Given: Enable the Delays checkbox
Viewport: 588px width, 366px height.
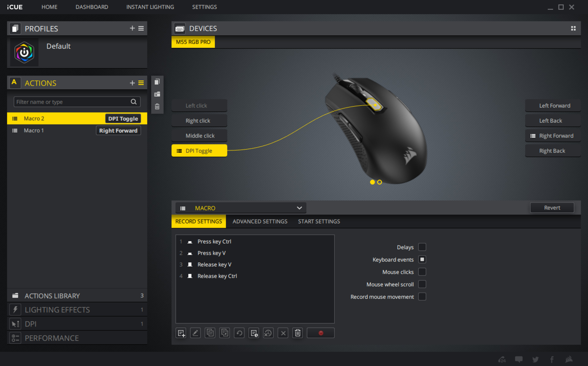Looking at the screenshot, I should coord(422,247).
